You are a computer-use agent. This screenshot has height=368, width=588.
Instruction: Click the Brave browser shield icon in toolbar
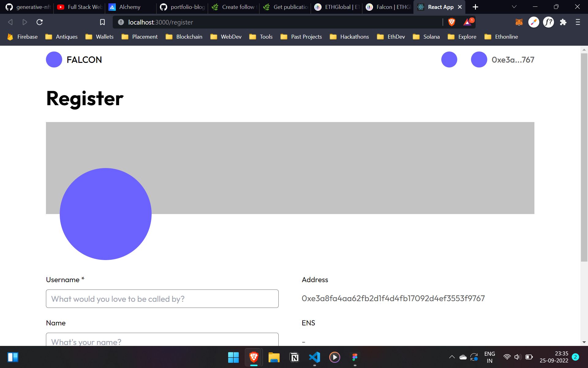click(x=452, y=22)
